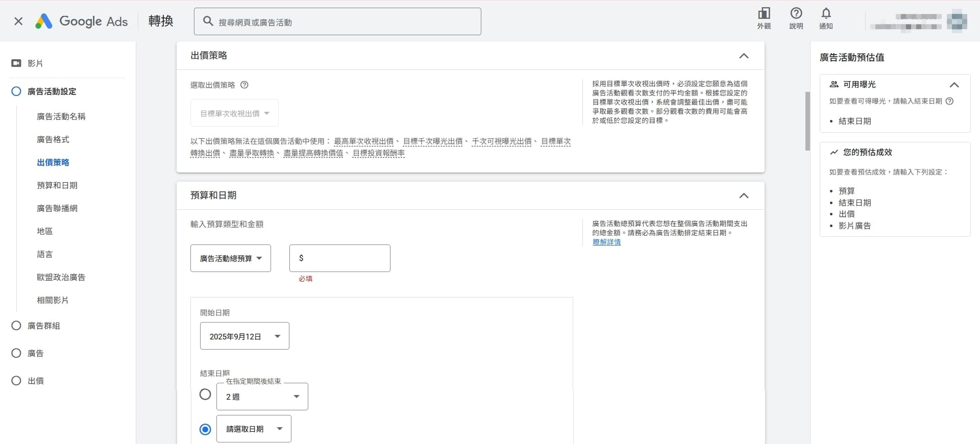Click the help icon beside 選取出價策略
The image size is (980, 444).
coord(244,85)
